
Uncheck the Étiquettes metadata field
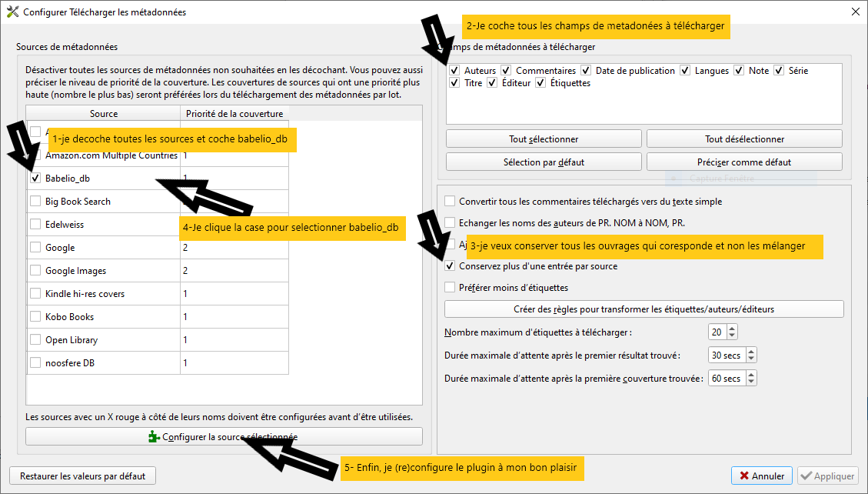(540, 83)
